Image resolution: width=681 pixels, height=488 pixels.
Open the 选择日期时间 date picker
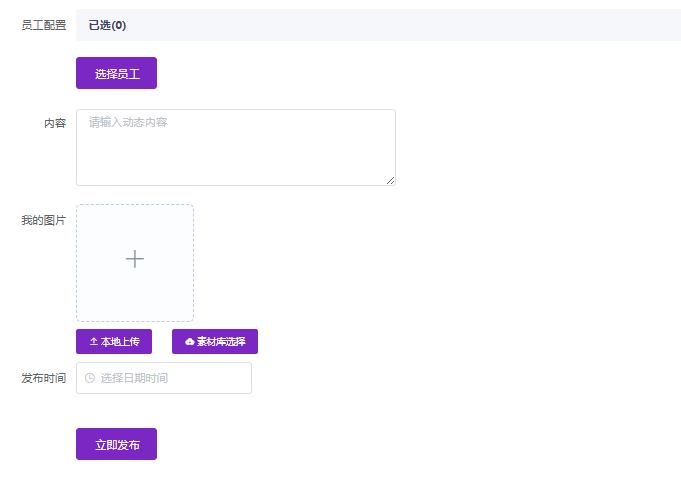(x=164, y=378)
